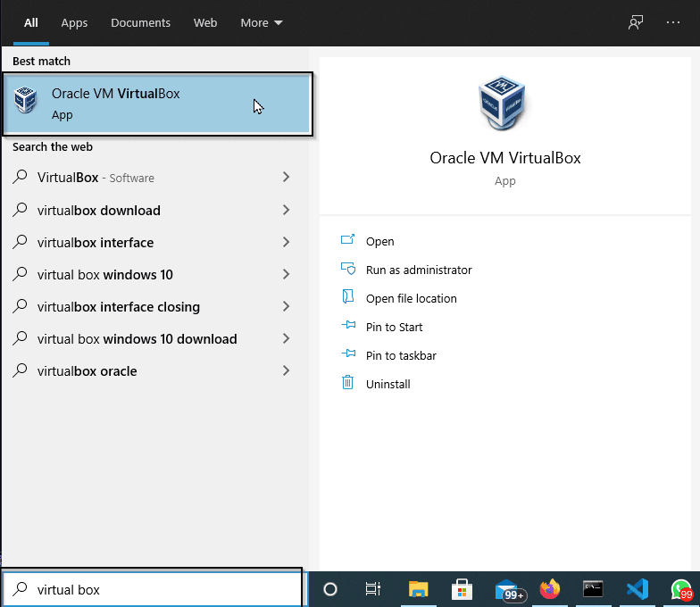Choose Run as administrator

point(419,270)
